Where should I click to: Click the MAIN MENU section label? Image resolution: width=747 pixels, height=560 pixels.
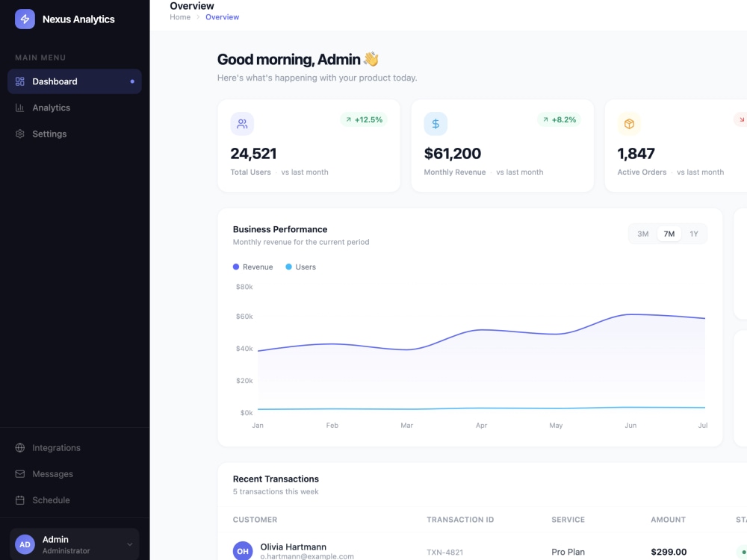pos(40,57)
